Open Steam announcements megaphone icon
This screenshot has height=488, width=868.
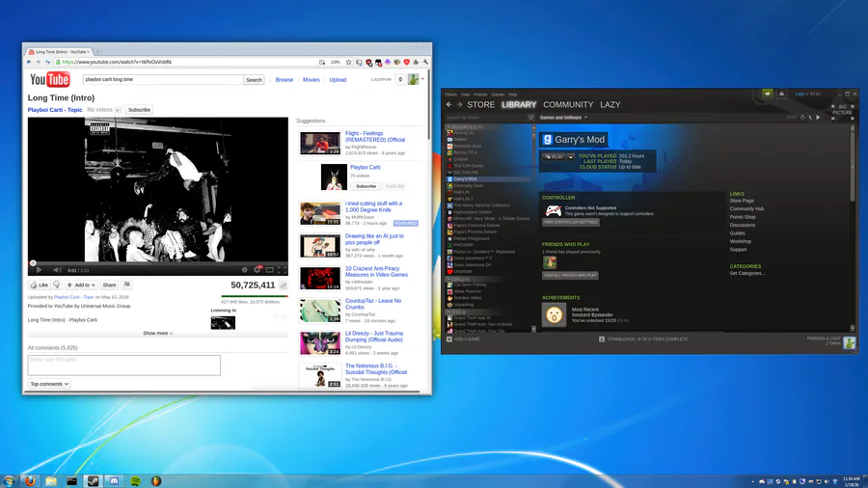coord(768,95)
